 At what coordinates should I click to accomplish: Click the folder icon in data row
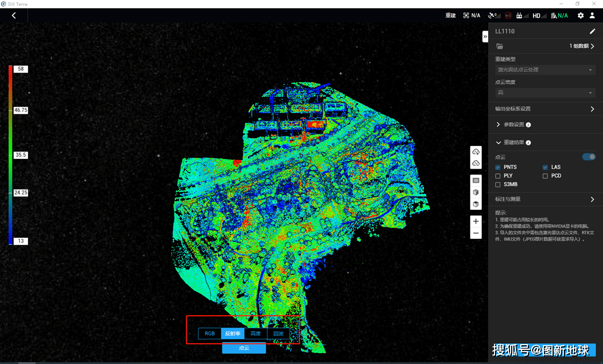(499, 46)
